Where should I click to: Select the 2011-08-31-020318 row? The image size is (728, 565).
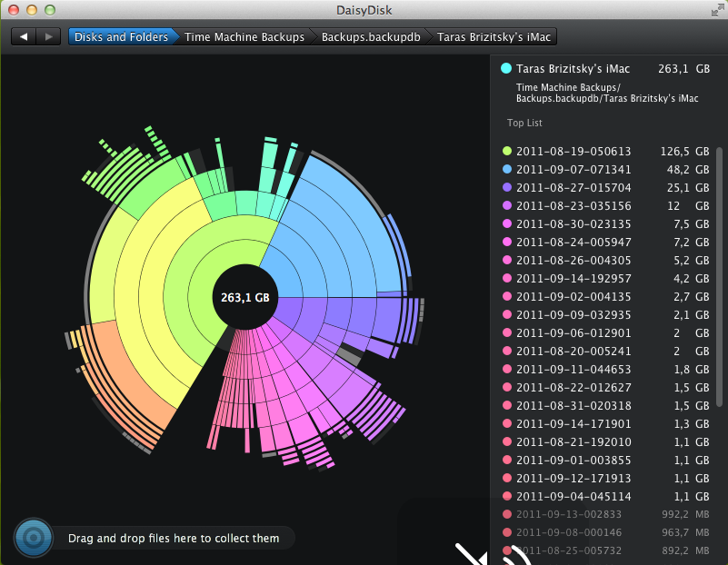606,405
